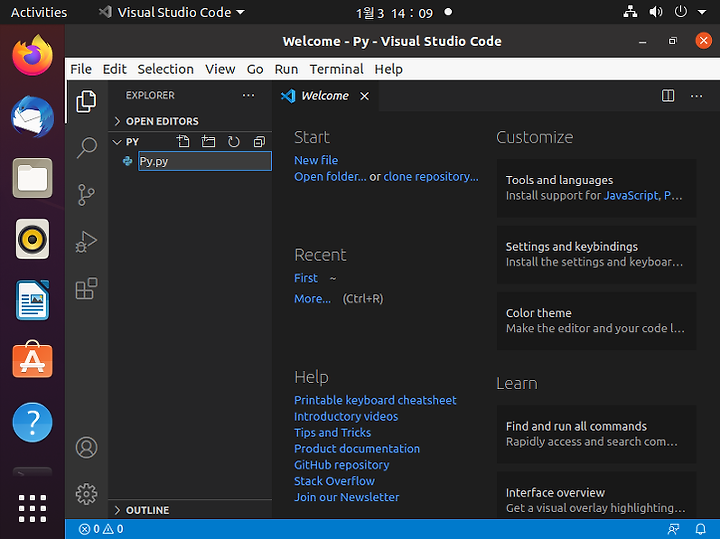Click the clone repository... link
Image resolution: width=720 pixels, height=539 pixels.
[x=431, y=177]
